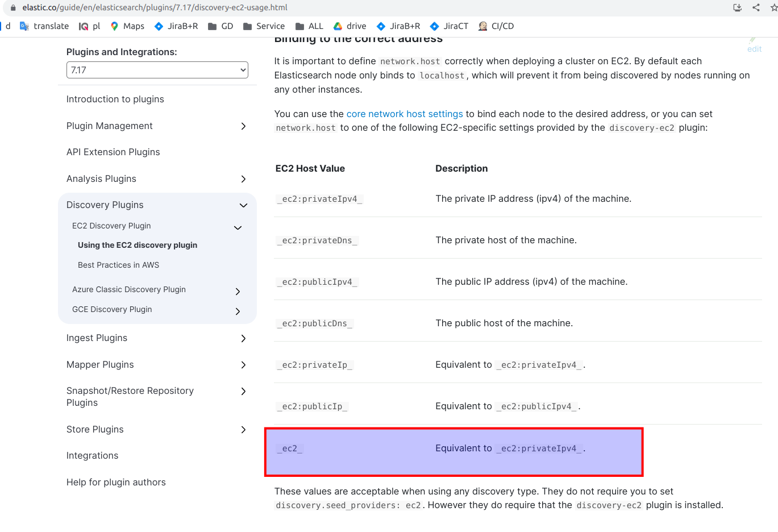
Task: Expand the Plugin Management chevron
Action: point(243,126)
